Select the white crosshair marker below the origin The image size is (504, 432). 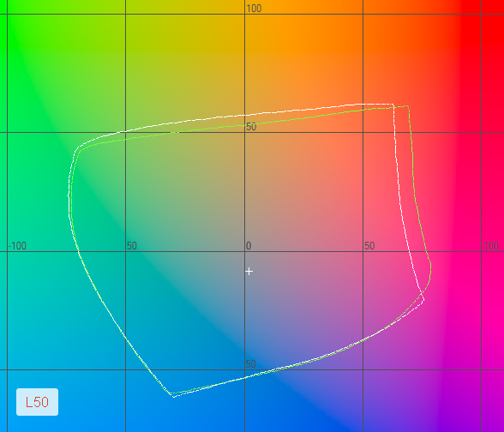coord(249,272)
